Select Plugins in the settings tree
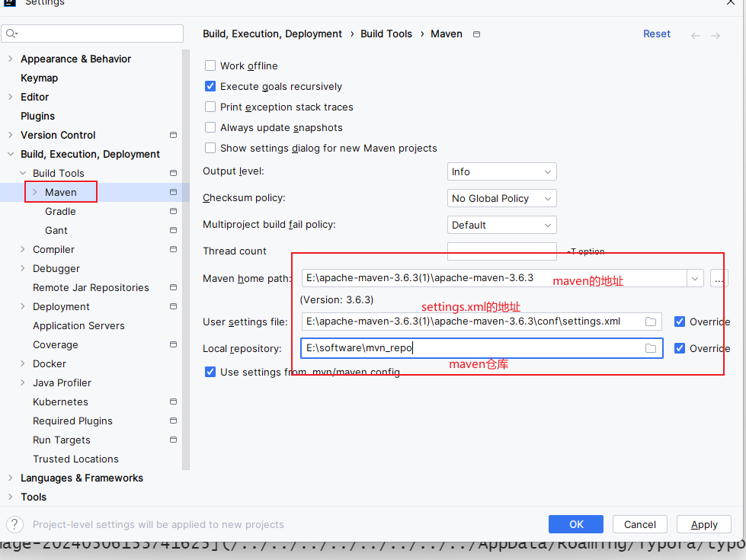Viewport: 746px width, 560px height. point(37,116)
